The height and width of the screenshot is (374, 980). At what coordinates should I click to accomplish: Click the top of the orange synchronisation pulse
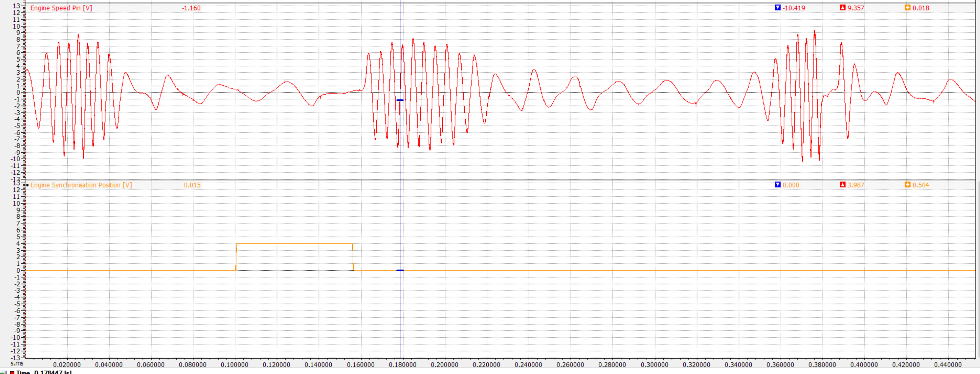(x=294, y=243)
